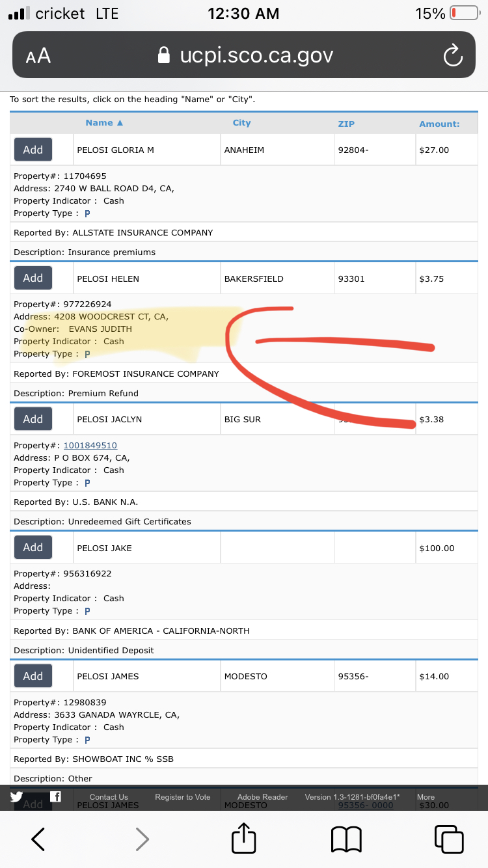Select the name PELOSI HELEN
488x868 pixels.
108,278
